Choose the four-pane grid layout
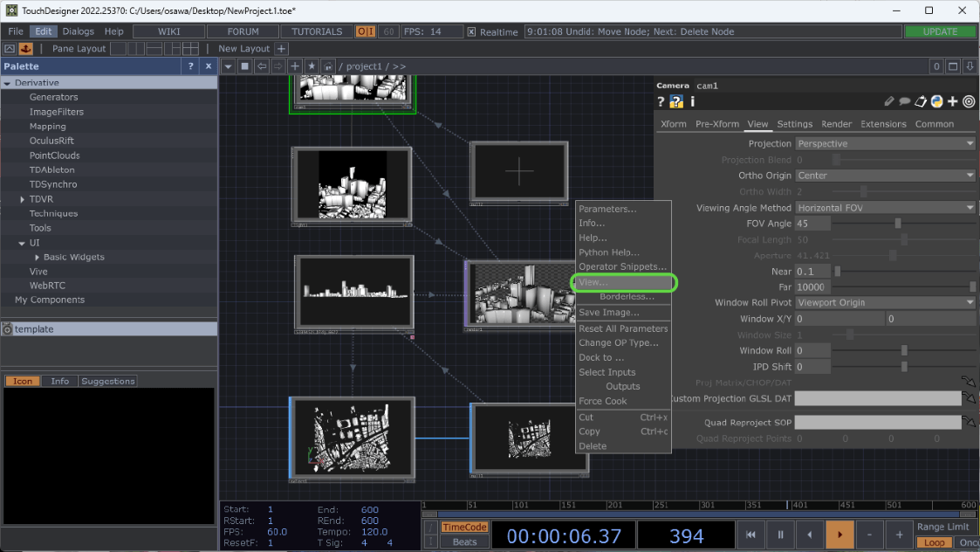The width and height of the screenshot is (980, 552). click(x=190, y=48)
